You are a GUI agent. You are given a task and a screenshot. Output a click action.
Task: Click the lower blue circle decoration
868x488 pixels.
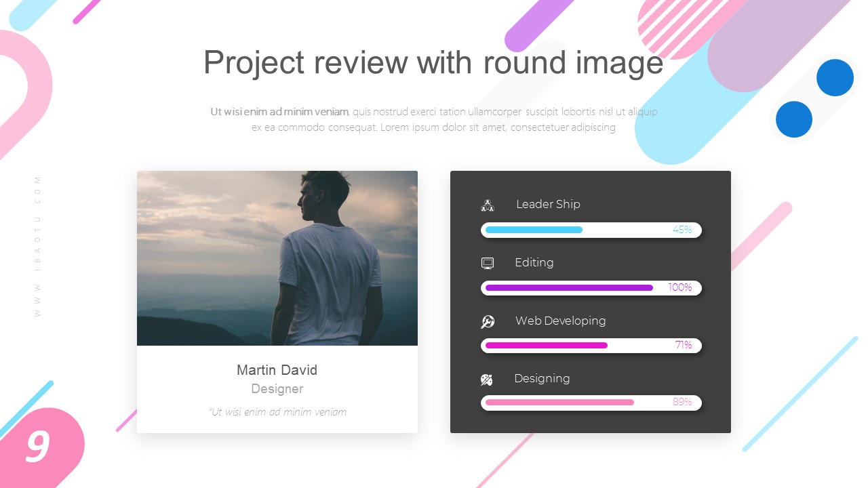pos(794,119)
